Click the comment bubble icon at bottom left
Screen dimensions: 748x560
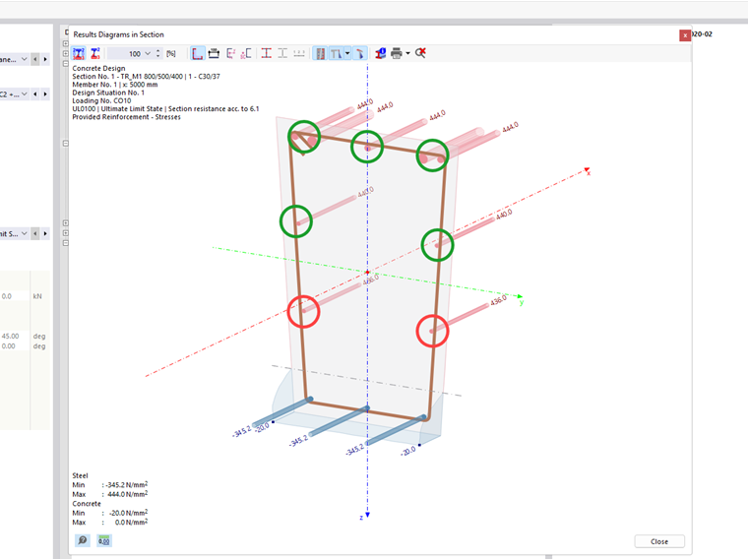[x=82, y=540]
